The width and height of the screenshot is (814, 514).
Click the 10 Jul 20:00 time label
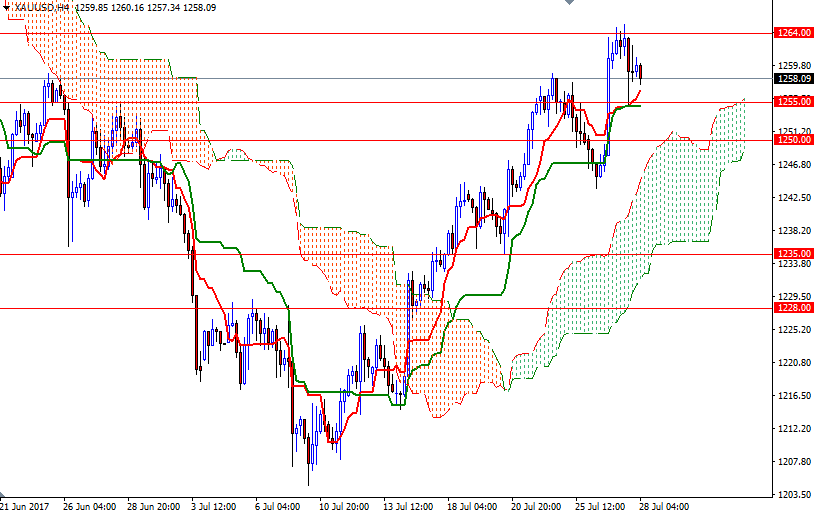[342, 507]
